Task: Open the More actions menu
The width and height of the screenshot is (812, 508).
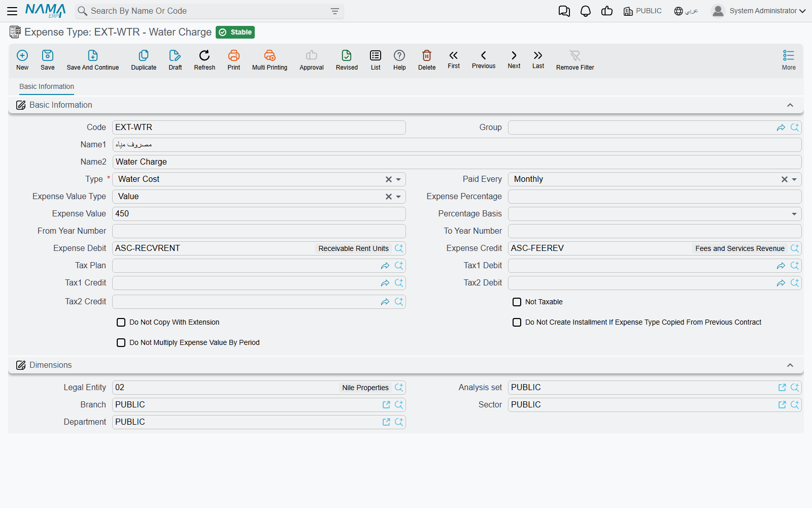Action: coord(789,59)
